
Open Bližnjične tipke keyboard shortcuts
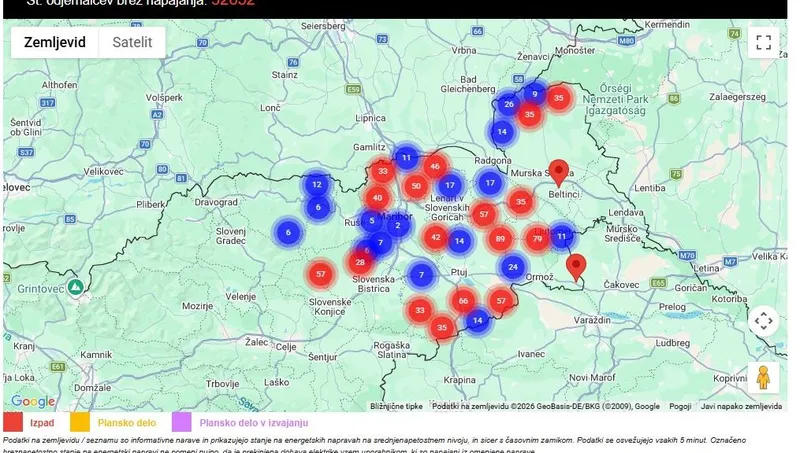tap(396, 406)
